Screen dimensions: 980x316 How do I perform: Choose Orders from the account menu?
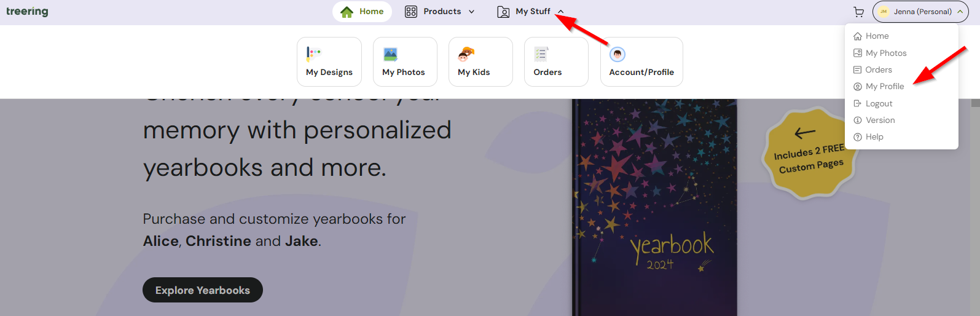tap(878, 70)
